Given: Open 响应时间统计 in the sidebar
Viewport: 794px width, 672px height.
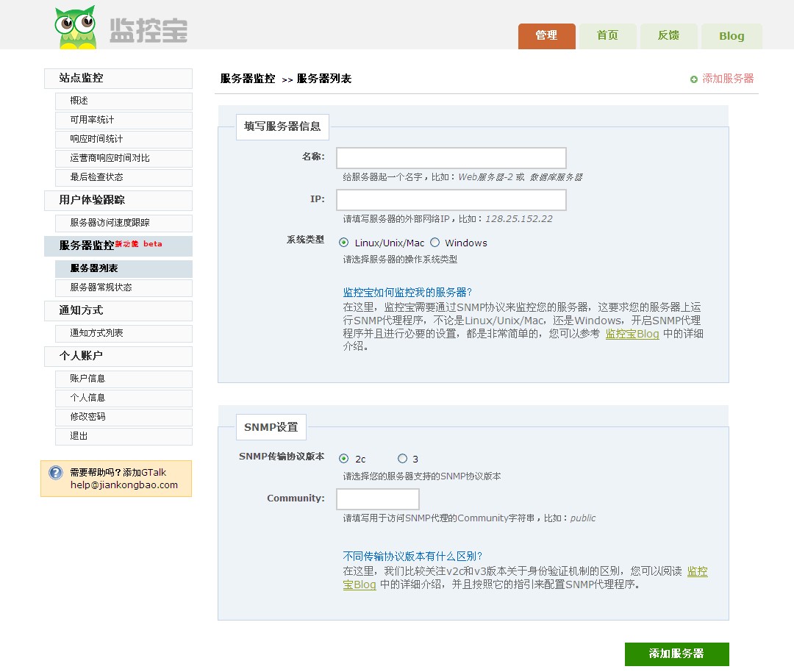Looking at the screenshot, I should [124, 139].
